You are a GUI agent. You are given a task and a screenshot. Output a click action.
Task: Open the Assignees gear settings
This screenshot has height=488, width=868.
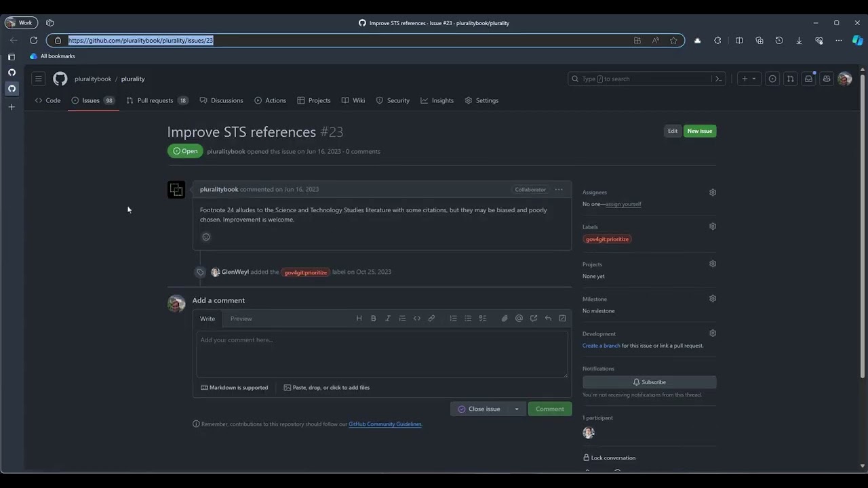(x=713, y=192)
